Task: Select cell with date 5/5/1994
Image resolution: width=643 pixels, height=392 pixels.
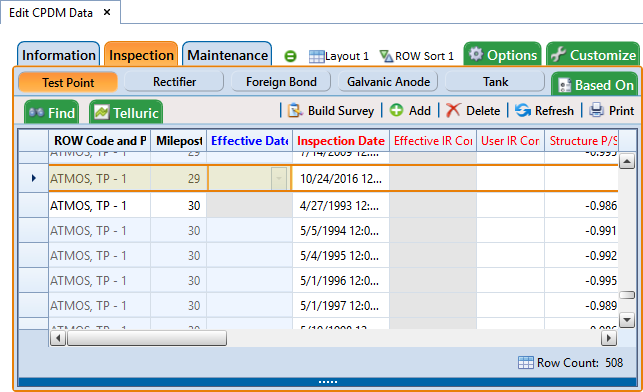Action: point(341,230)
